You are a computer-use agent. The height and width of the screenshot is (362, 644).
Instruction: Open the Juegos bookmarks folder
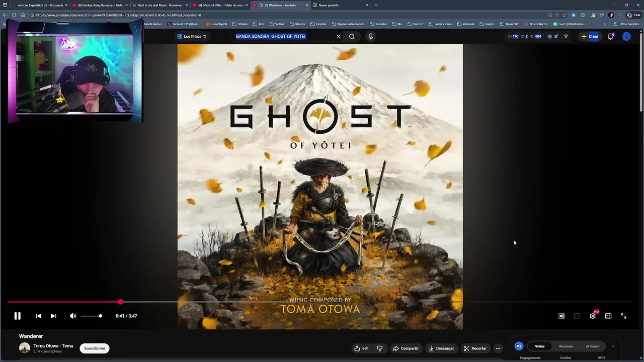(487, 24)
